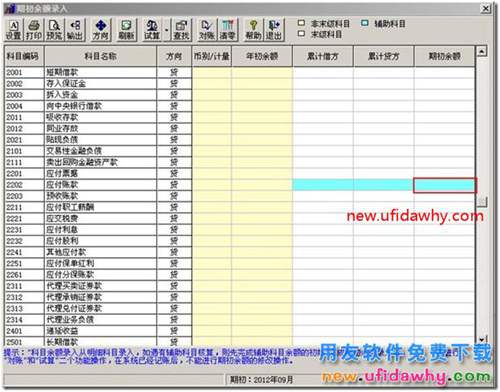Image resolution: width=500 pixels, height=392 pixels.
Task: Click the 年初余额 column header
Action: 262,56
